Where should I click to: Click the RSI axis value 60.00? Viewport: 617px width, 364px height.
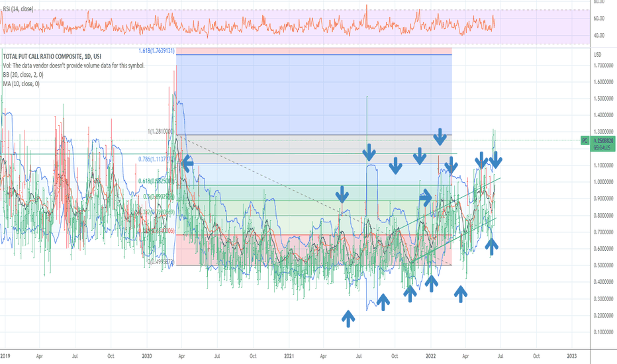pos(599,19)
